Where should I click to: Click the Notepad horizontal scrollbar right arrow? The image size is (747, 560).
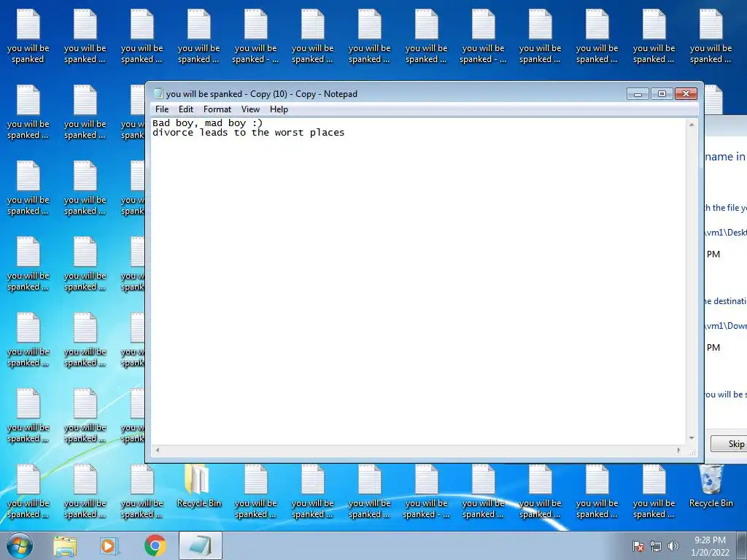pos(679,450)
